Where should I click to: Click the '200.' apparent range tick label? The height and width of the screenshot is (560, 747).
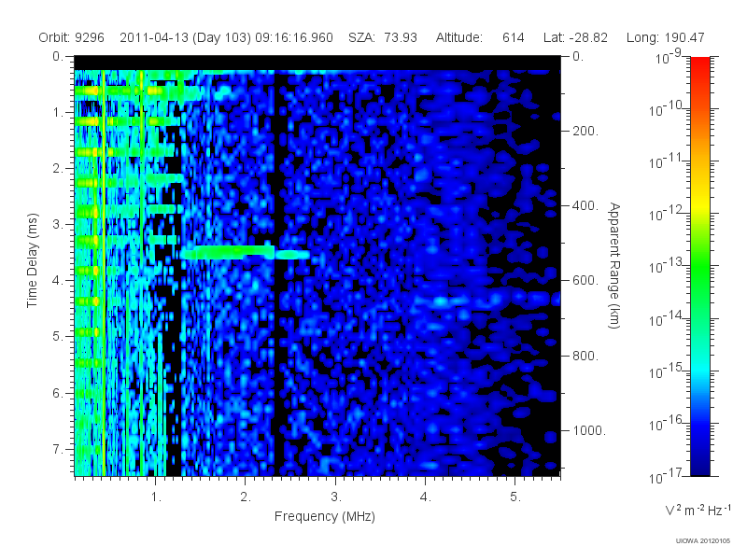click(585, 131)
